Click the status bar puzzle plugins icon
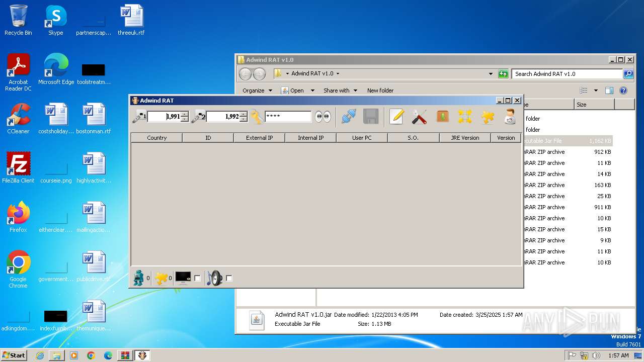This screenshot has height=362, width=644. click(161, 278)
